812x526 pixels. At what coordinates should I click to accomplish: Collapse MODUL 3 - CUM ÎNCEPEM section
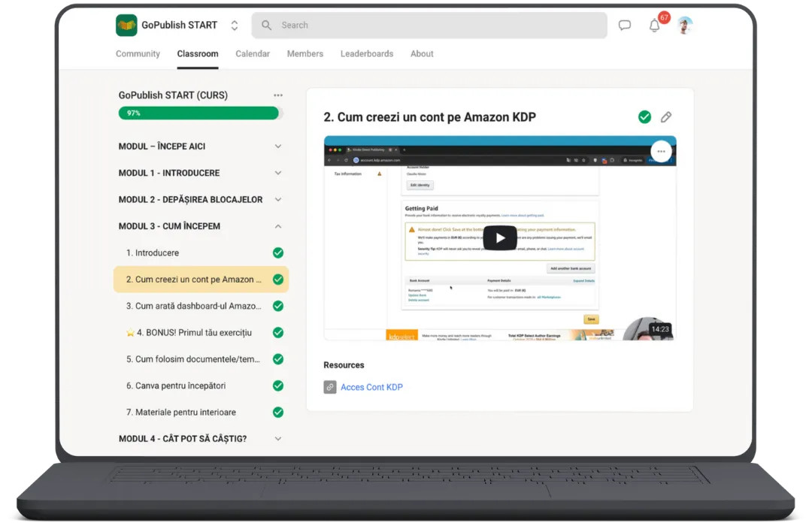(x=201, y=226)
